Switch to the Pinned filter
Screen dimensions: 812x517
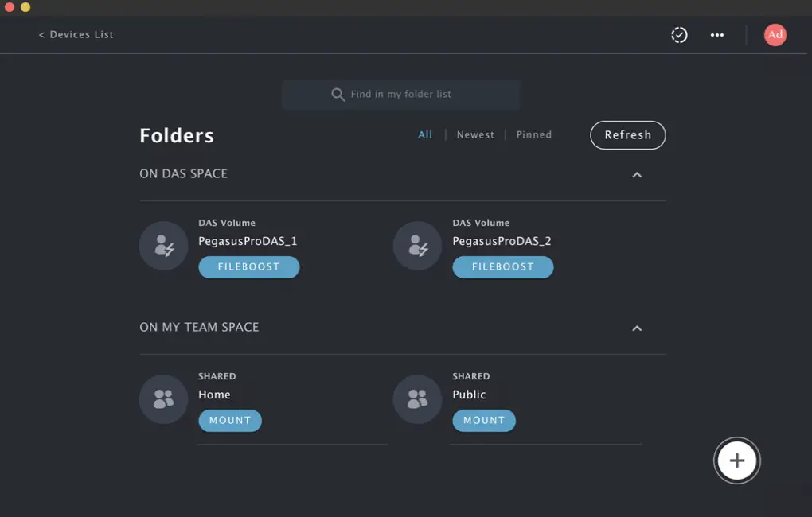click(x=533, y=135)
